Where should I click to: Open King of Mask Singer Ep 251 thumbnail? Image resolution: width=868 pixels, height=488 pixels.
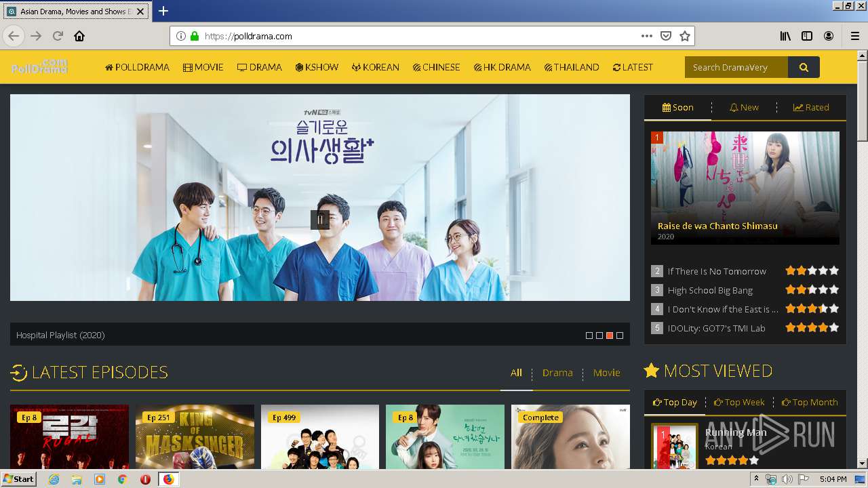coord(195,437)
